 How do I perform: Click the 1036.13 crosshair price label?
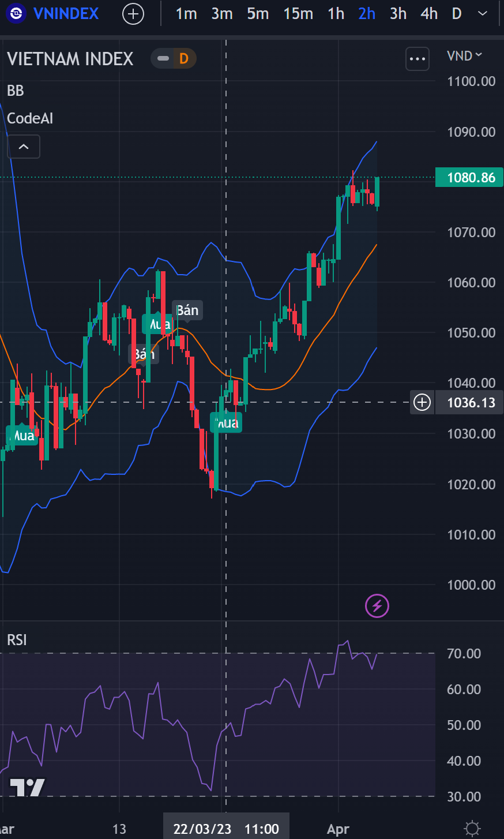pyautogui.click(x=471, y=402)
